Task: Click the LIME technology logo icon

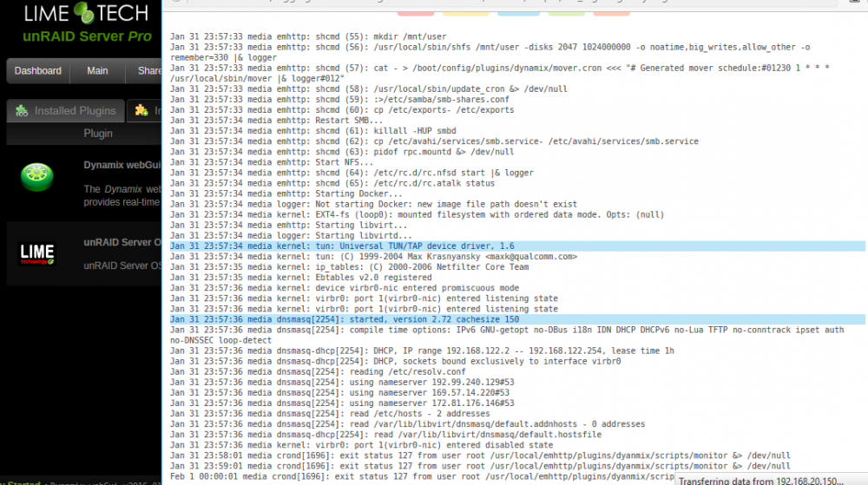Action: tap(37, 254)
